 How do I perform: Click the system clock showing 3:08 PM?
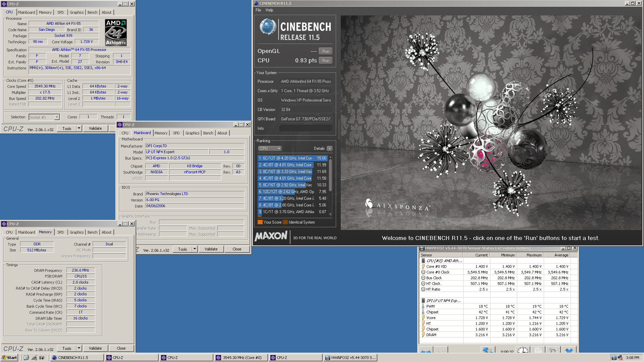(632, 358)
